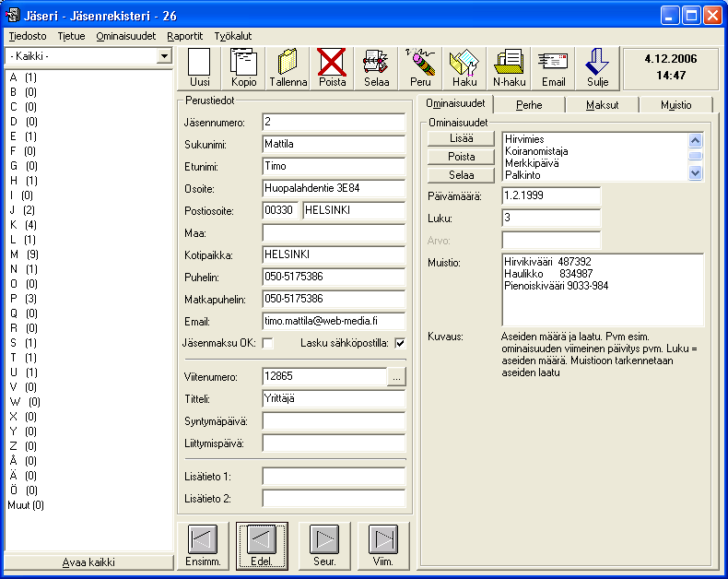Undo changes with Peru icon

(420, 68)
